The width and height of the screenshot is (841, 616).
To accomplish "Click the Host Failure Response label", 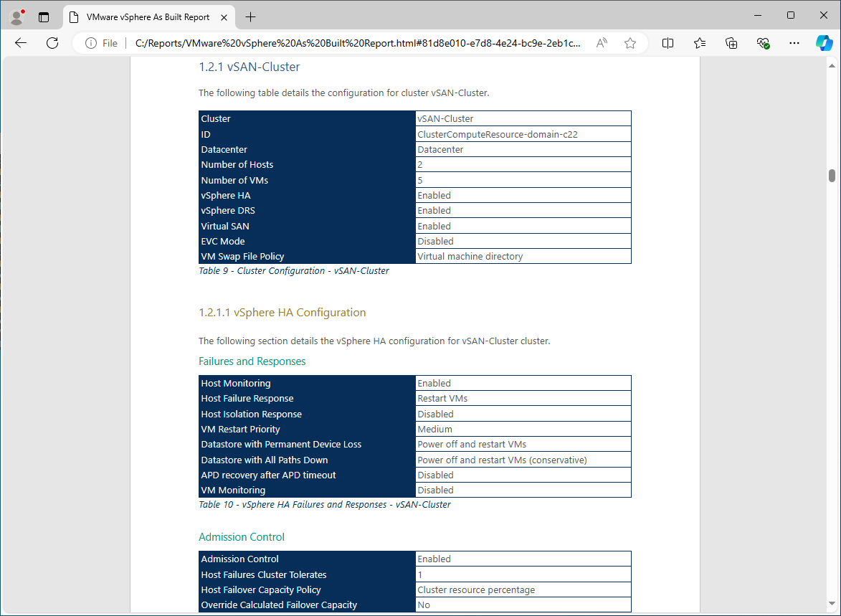I will click(x=247, y=399).
